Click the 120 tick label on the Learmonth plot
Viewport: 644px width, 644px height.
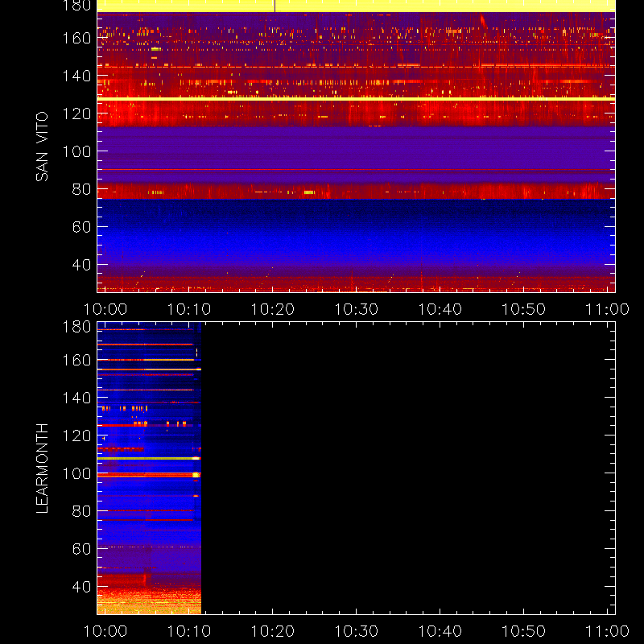pyautogui.click(x=76, y=436)
